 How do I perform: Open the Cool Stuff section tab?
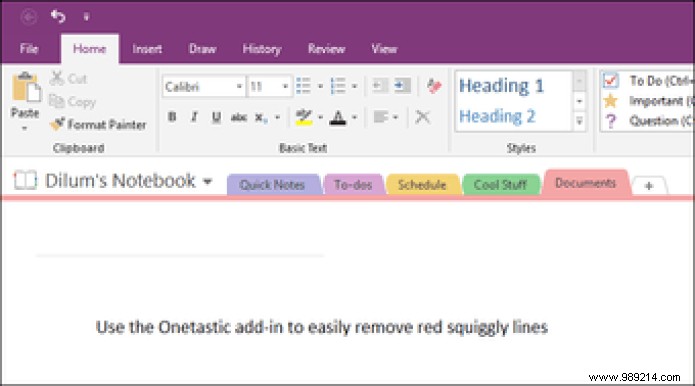500,184
